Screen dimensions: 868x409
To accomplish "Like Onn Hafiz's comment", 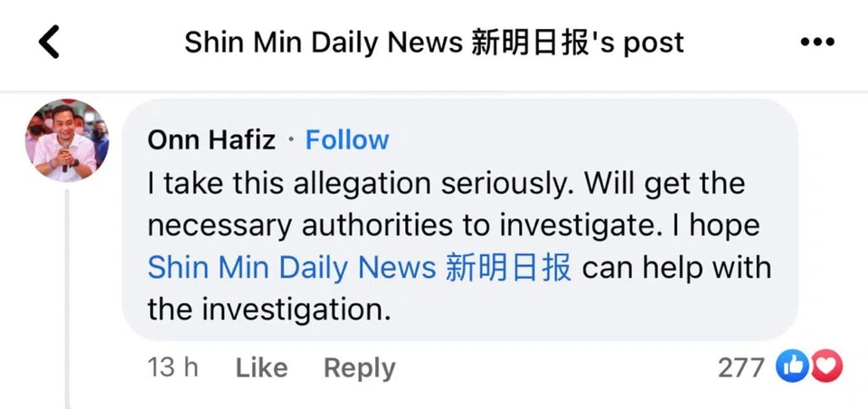I will pyautogui.click(x=261, y=367).
